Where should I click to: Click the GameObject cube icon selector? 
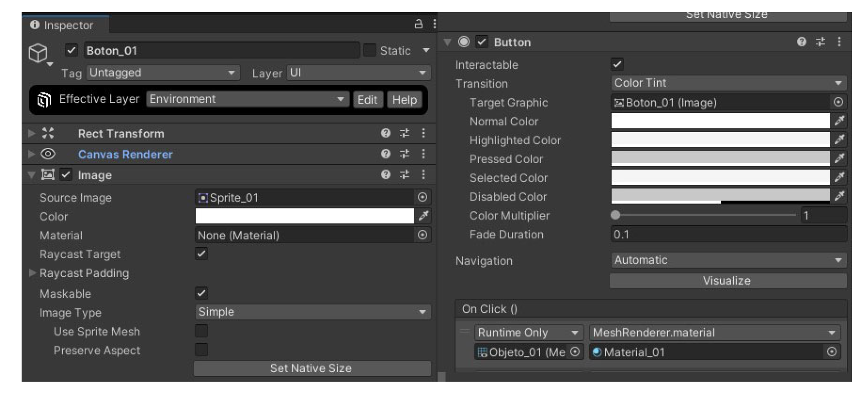[39, 54]
